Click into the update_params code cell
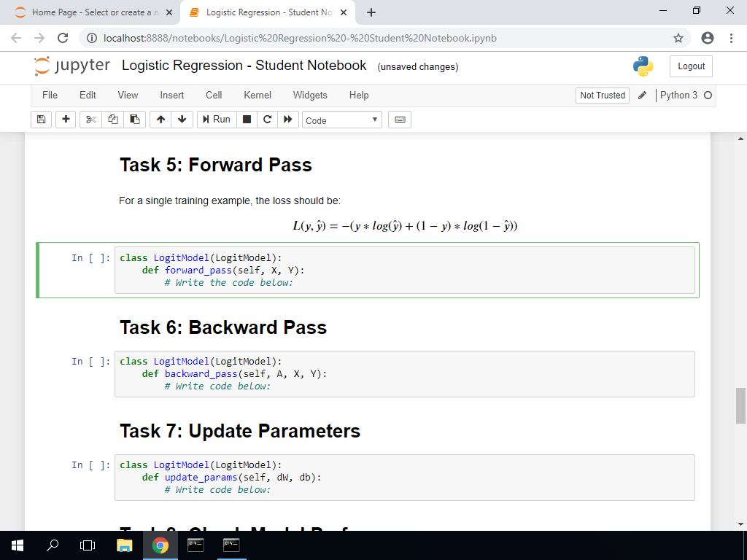This screenshot has width=747, height=560. pos(404,477)
